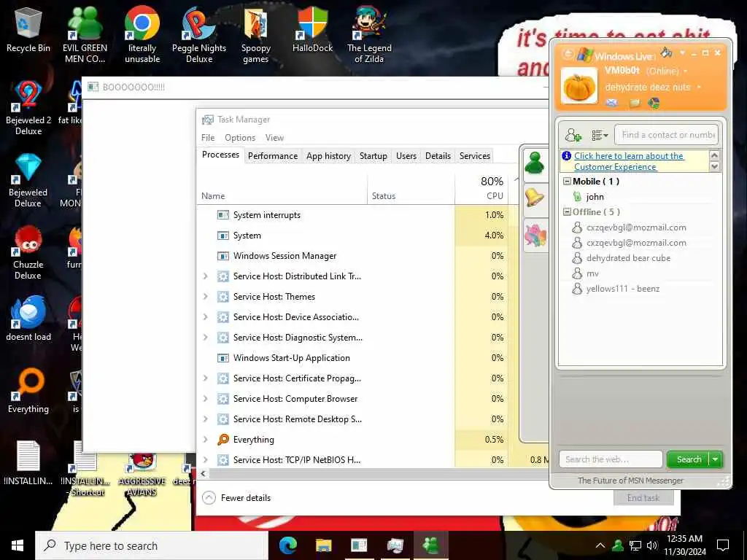This screenshot has width=747, height=560.
Task: Click the Messenger back arrow icon
Action: click(568, 54)
